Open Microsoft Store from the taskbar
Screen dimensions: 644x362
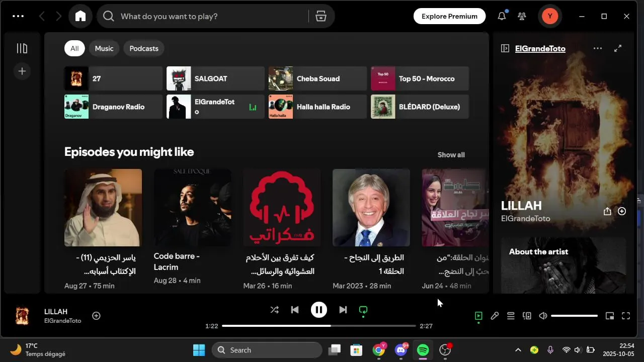357,350
